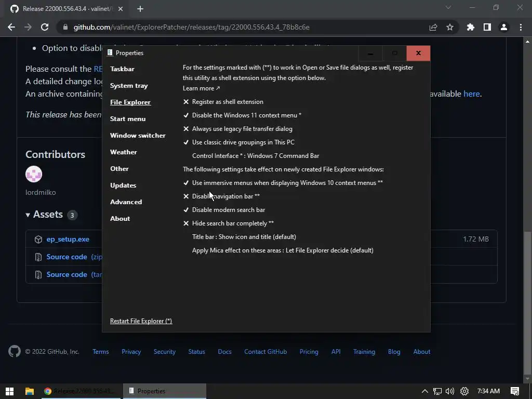The width and height of the screenshot is (532, 399).
Task: Open lordmilko contributor avatar
Action: point(34,174)
